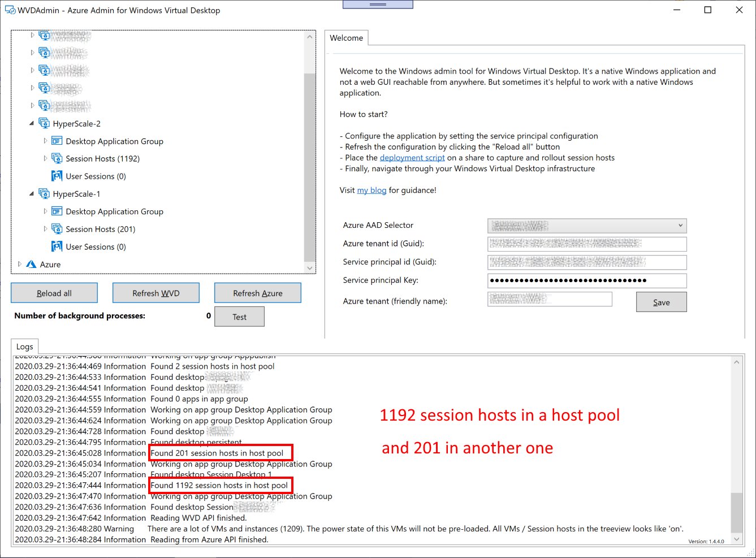Click the Azure tenant id input field
756x558 pixels.
587,244
